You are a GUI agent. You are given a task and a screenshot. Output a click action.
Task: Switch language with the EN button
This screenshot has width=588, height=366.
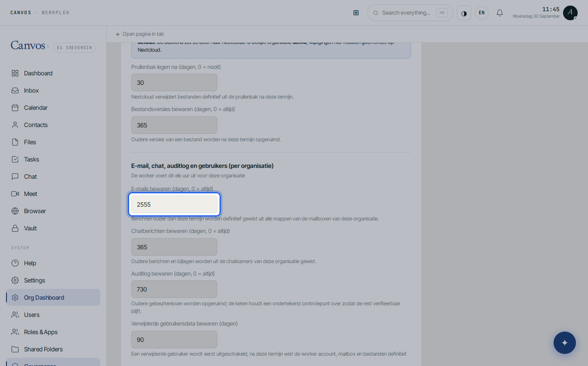click(x=482, y=13)
